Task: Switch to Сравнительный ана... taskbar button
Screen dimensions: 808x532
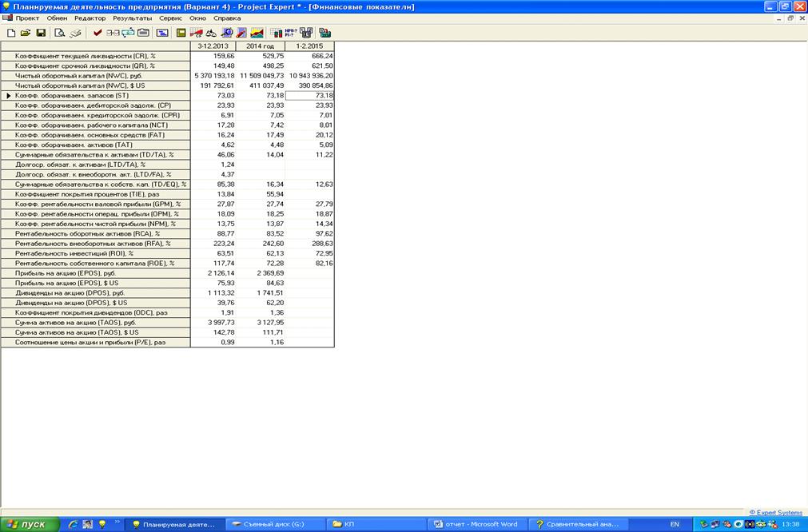Action: pos(577,524)
